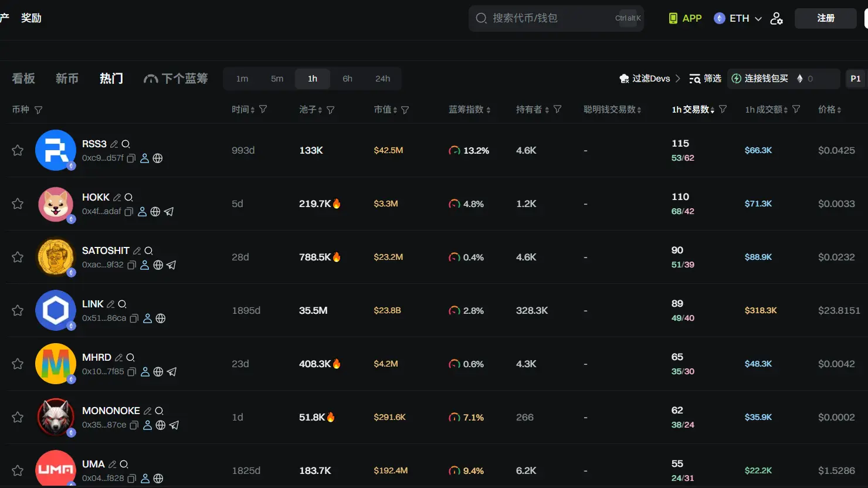The image size is (868, 488).
Task: Toggle favorite star for HOKK
Action: (18, 204)
